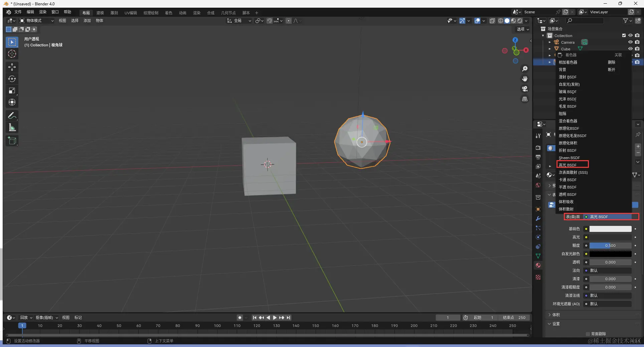This screenshot has height=347, width=644.
Task: Click the end frame 250 field
Action: click(x=514, y=318)
